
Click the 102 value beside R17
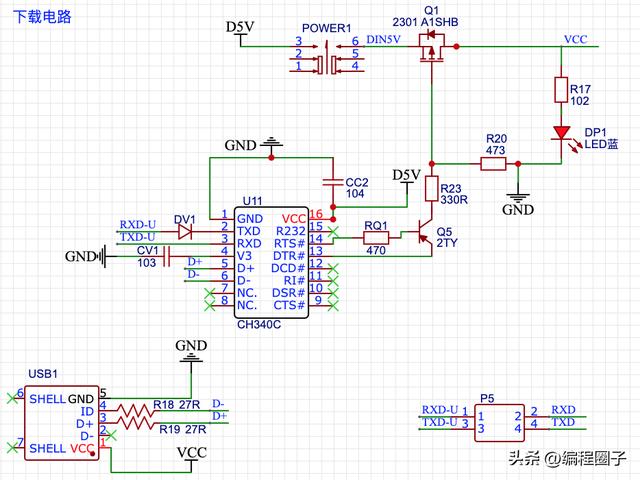coord(580,101)
